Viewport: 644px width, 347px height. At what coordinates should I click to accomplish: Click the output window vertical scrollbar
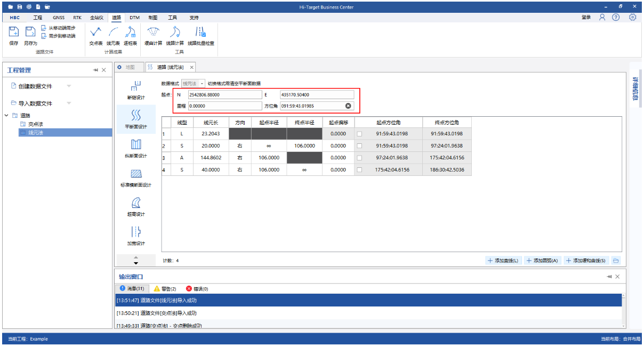pos(624,310)
